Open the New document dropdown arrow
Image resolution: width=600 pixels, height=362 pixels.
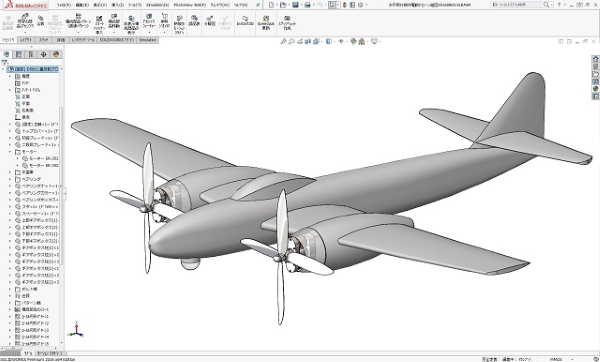pos(276,5)
